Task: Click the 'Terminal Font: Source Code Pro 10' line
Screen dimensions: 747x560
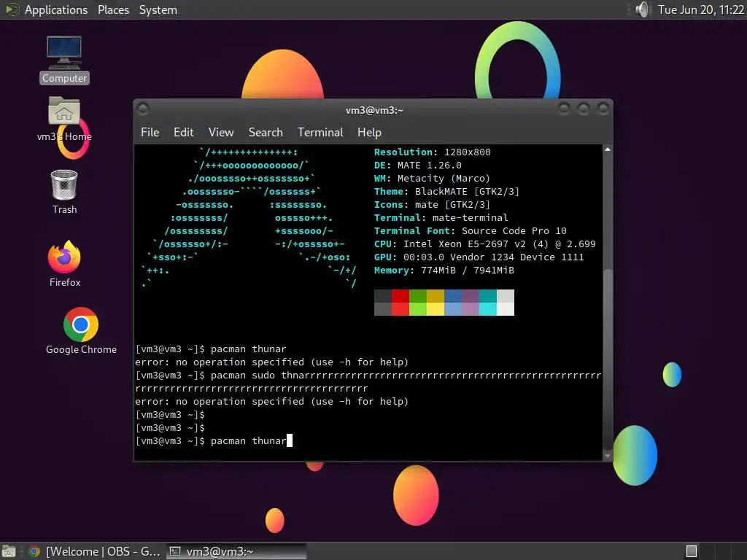Action: (x=471, y=230)
